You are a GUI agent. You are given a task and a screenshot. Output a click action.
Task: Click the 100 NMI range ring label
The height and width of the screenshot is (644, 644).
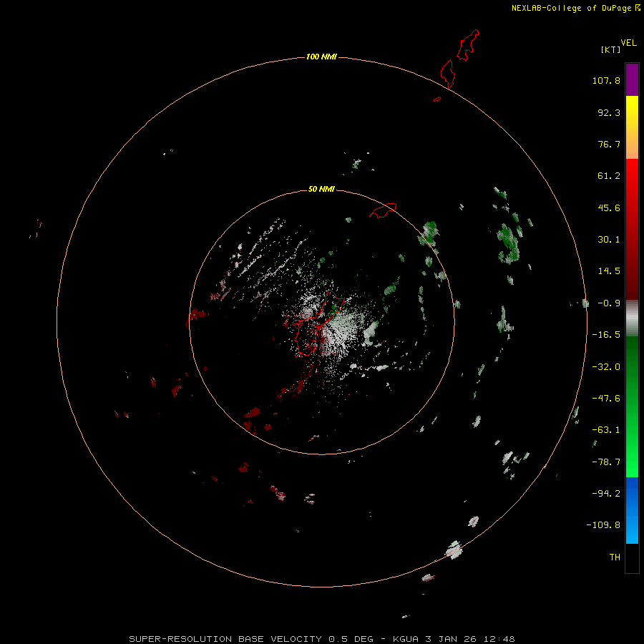click(x=321, y=57)
